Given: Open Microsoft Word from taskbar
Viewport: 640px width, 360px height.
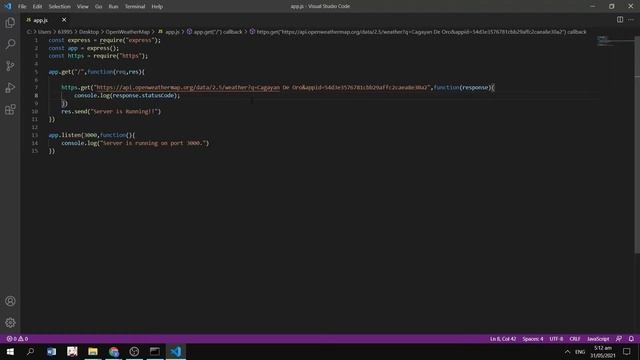Looking at the screenshot, I should [x=51, y=351].
